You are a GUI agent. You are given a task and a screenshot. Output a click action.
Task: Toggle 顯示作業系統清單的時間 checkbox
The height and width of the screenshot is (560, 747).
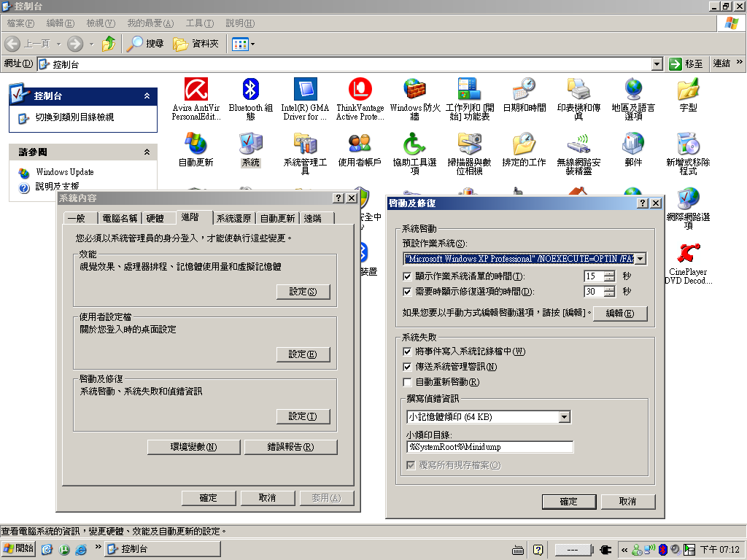pyautogui.click(x=407, y=276)
